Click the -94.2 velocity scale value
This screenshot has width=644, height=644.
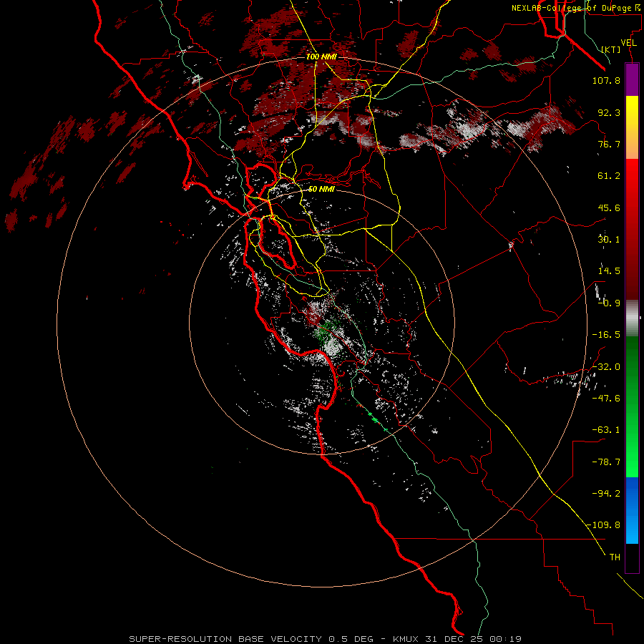[606, 493]
